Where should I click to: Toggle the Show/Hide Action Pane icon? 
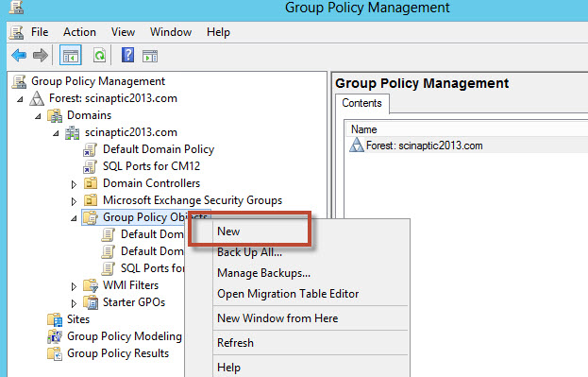[x=150, y=56]
